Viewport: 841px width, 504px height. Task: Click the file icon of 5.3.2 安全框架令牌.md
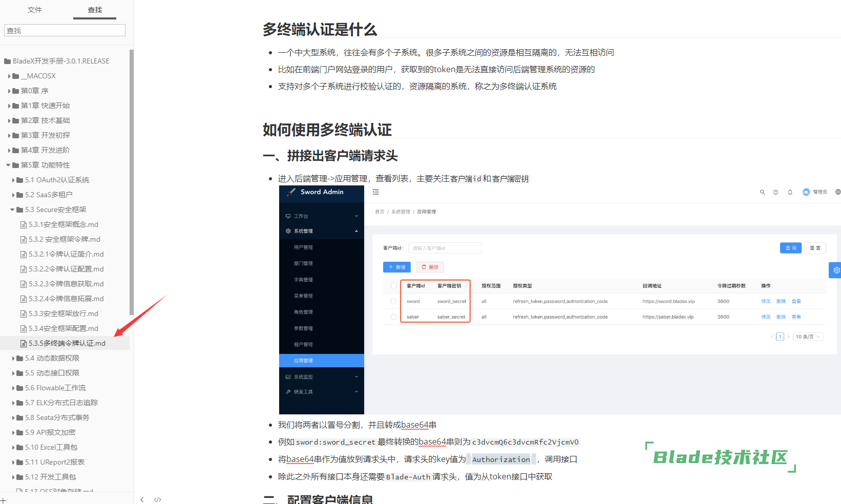click(x=24, y=239)
